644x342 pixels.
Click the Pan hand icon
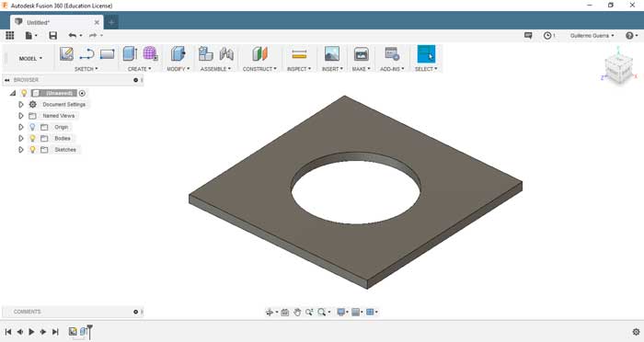[297, 313]
